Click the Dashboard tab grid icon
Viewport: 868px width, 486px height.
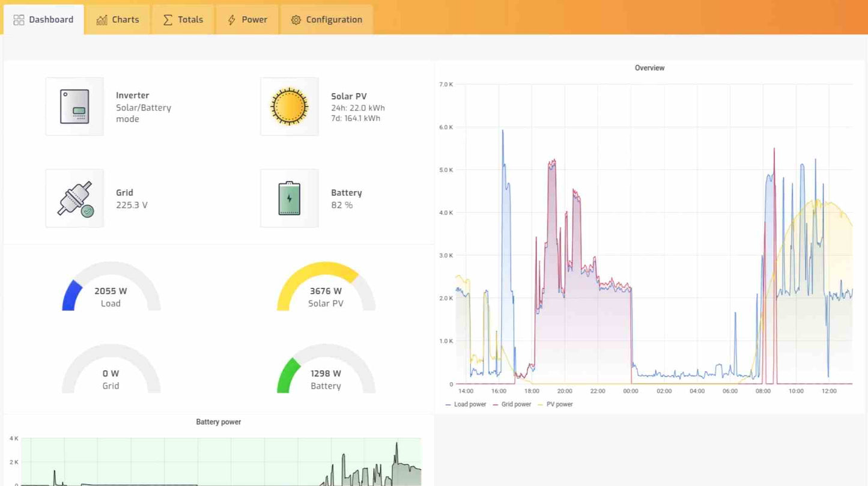pyautogui.click(x=19, y=20)
